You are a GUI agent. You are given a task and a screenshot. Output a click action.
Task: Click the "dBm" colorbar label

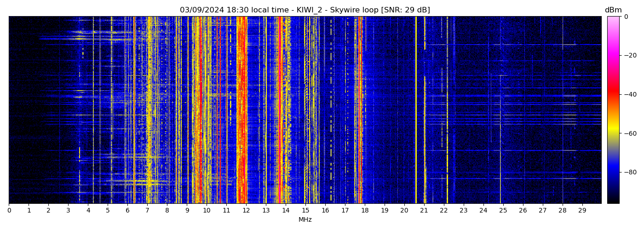pos(613,10)
